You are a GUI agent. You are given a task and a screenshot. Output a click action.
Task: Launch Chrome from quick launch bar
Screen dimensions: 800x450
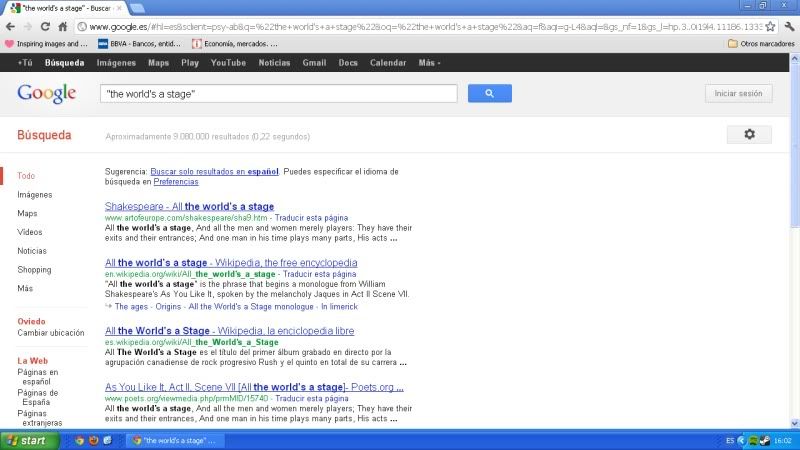79,440
